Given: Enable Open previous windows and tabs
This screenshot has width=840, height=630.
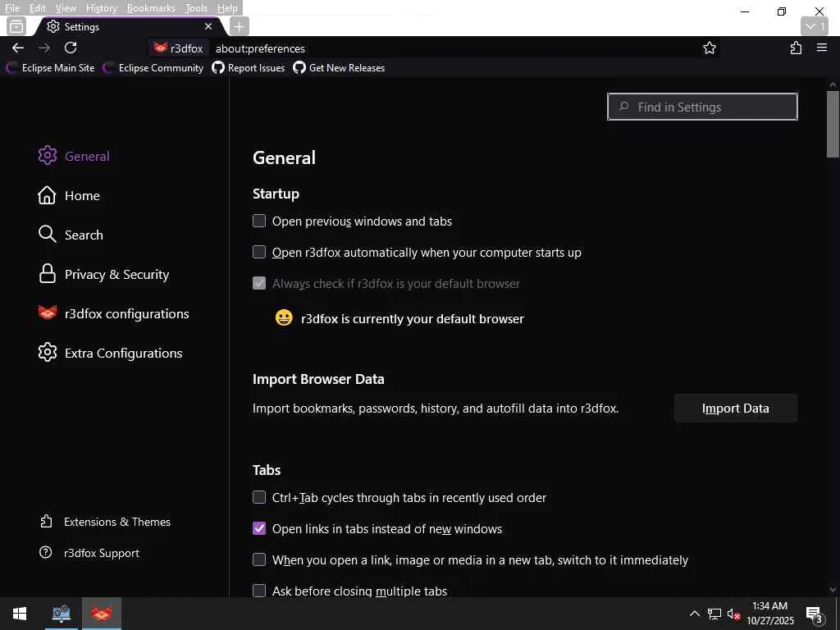Looking at the screenshot, I should point(259,221).
